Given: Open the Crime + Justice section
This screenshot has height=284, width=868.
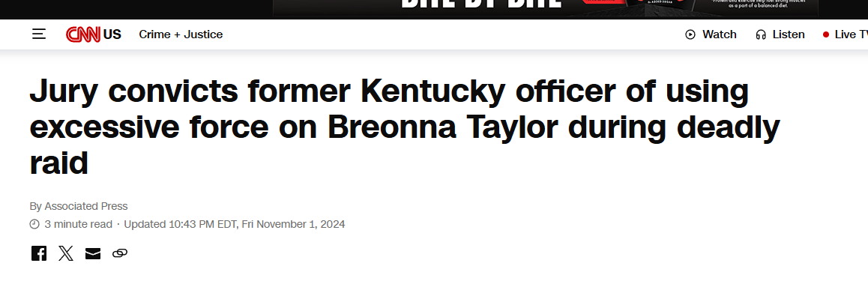Looking at the screenshot, I should 181,34.
